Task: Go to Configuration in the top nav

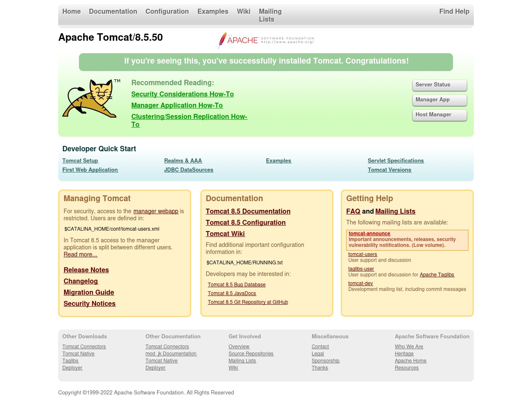Action: pyautogui.click(x=167, y=12)
